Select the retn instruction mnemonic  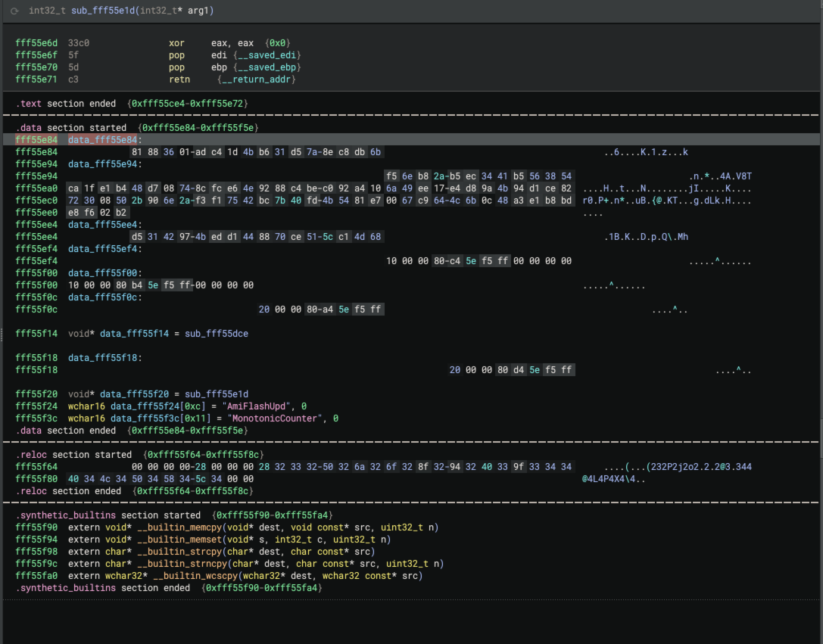(179, 79)
